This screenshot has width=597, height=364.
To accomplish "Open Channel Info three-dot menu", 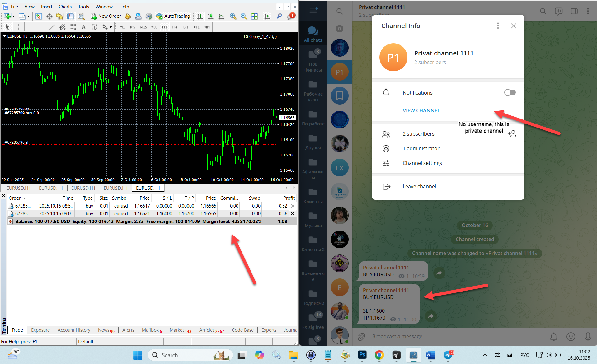I will [498, 26].
